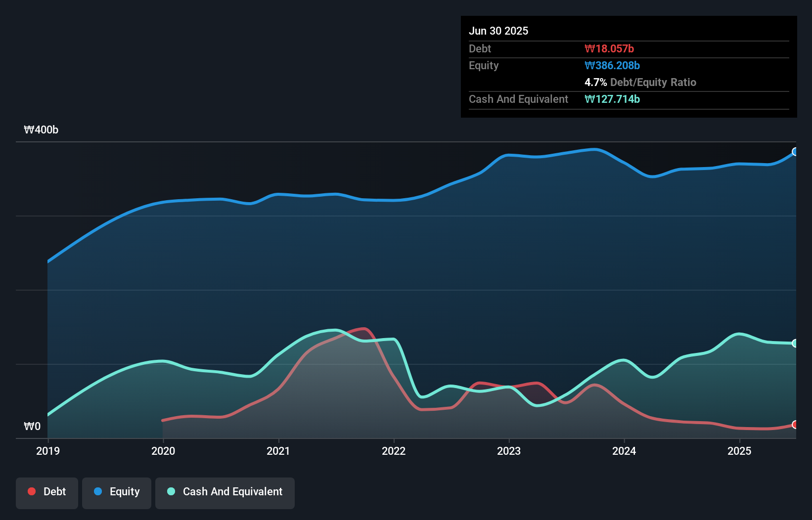Open the Jun 30 2025 tooltip header
Viewport: 812px width, 520px height.
pyautogui.click(x=498, y=31)
